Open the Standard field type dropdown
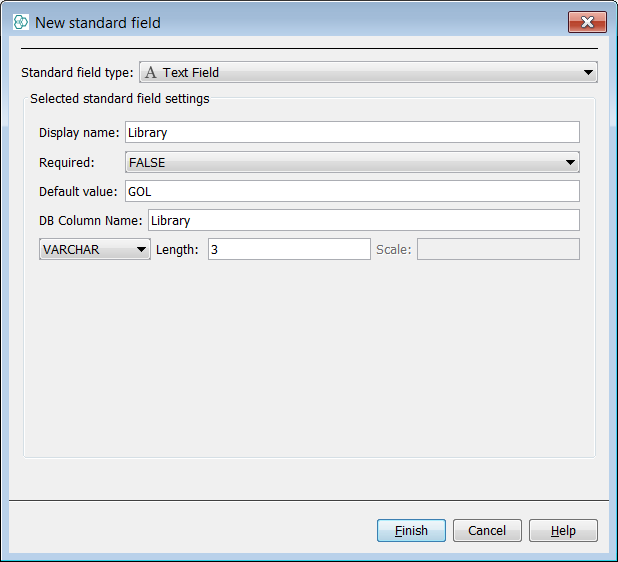618x562 pixels. [x=588, y=73]
